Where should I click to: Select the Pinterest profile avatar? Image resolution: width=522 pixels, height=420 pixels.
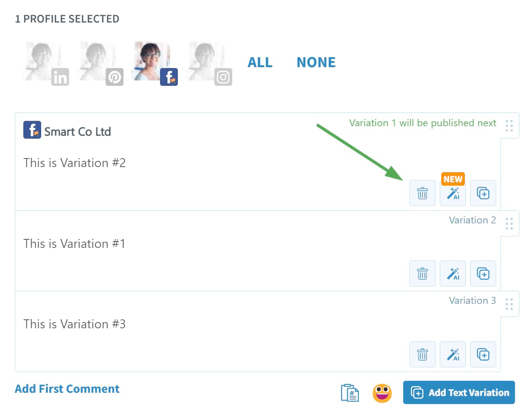(100, 63)
